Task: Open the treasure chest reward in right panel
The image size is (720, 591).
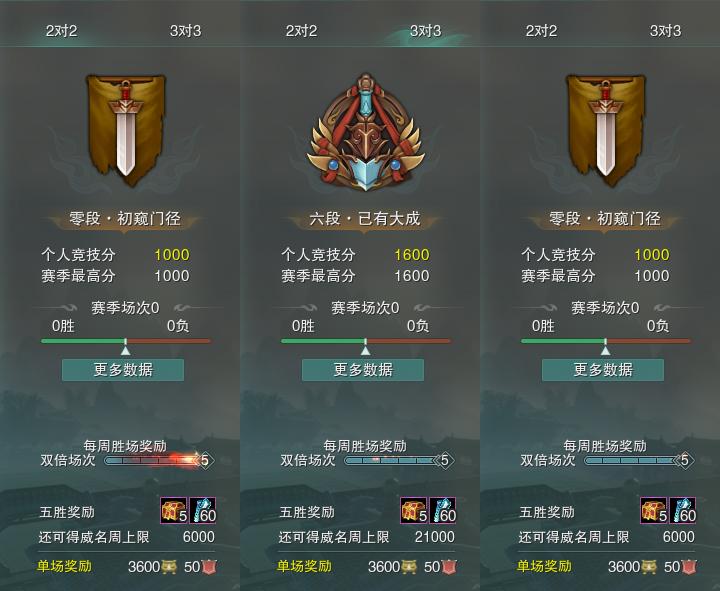Action: pos(654,510)
